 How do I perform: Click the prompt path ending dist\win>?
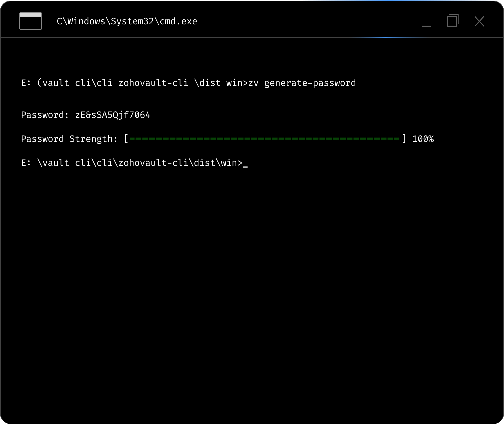pos(132,163)
